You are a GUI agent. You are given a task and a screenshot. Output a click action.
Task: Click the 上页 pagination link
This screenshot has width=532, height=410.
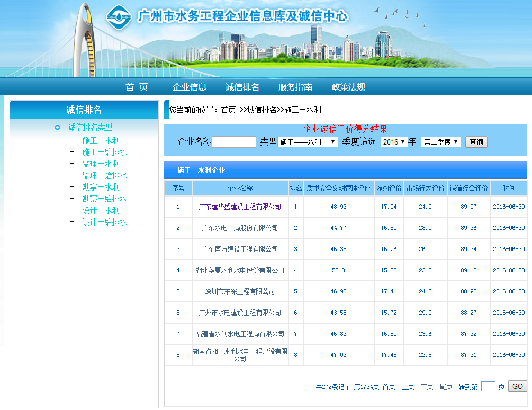(x=408, y=387)
